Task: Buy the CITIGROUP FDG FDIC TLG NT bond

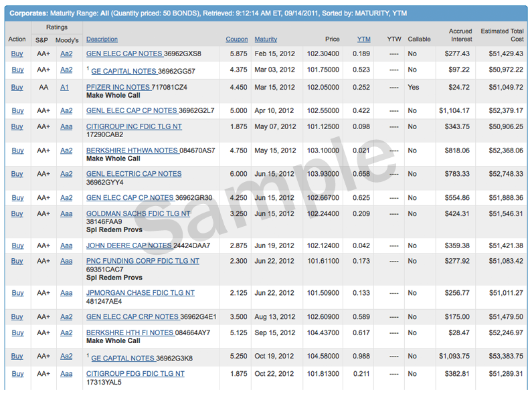Action: pyautogui.click(x=17, y=373)
